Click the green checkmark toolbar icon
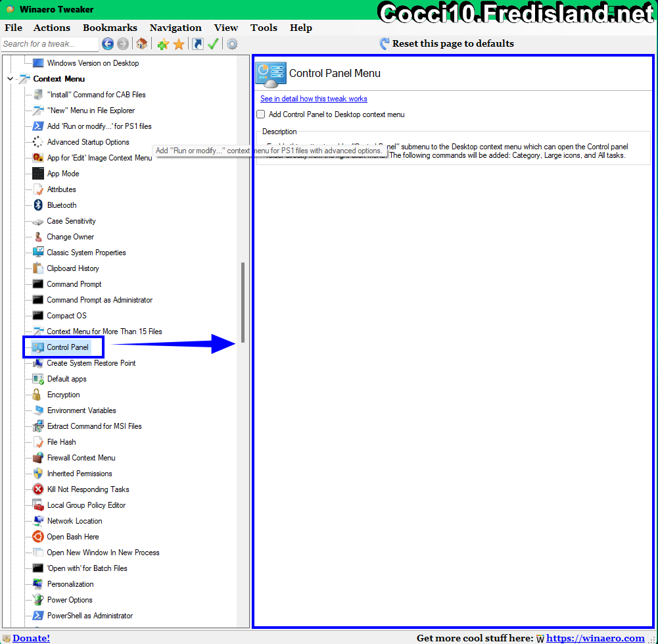 (x=213, y=43)
